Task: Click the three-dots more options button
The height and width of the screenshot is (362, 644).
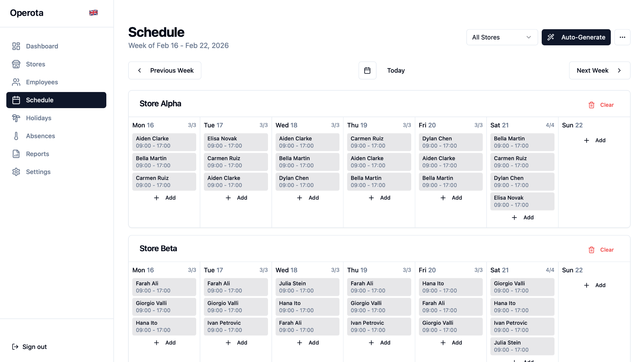Action: [622, 37]
